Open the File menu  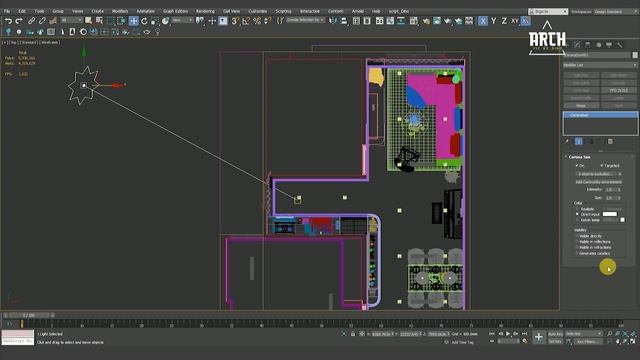(7, 11)
